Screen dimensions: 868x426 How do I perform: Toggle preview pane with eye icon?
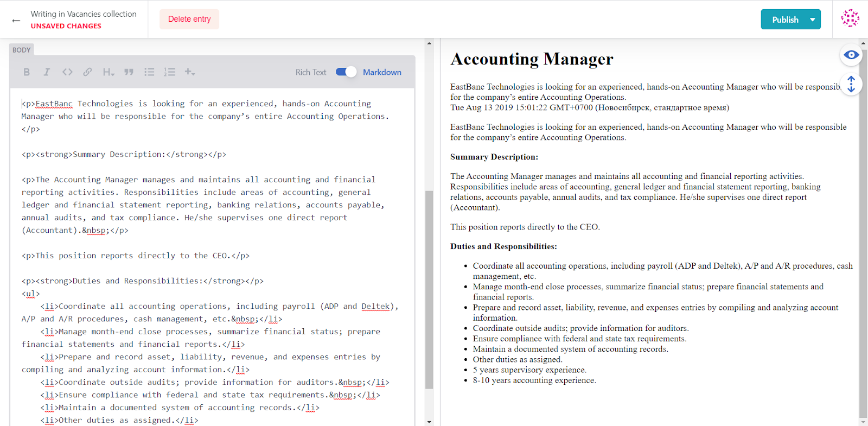point(851,55)
